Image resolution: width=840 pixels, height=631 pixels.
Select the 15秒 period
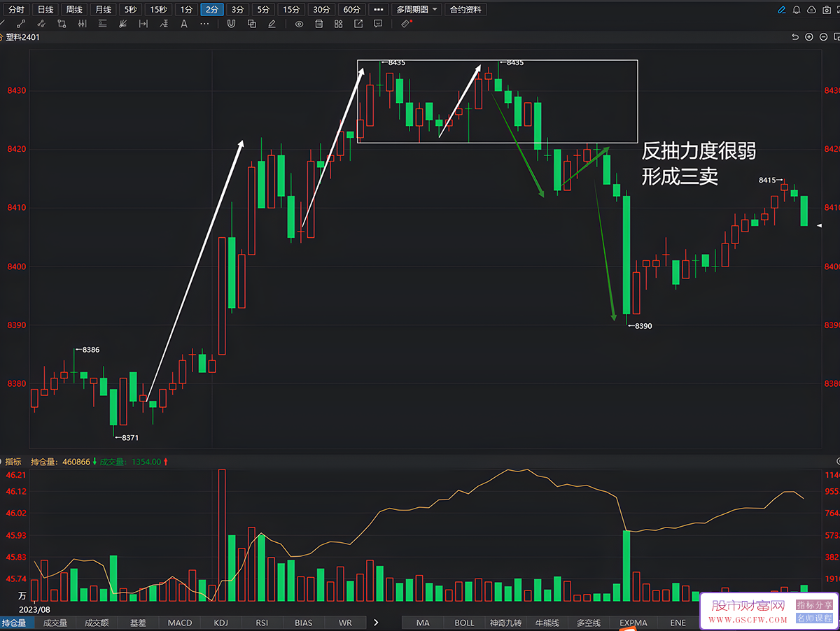158,10
